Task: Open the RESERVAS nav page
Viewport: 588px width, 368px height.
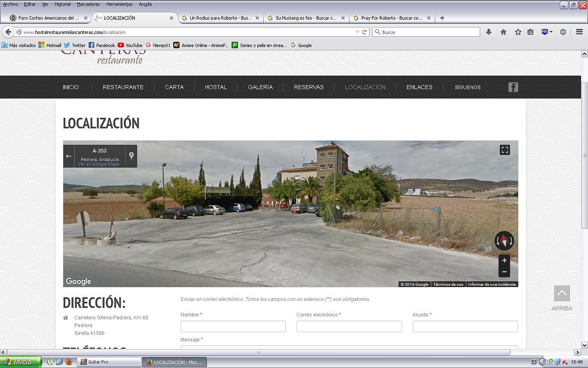Action: pyautogui.click(x=309, y=87)
